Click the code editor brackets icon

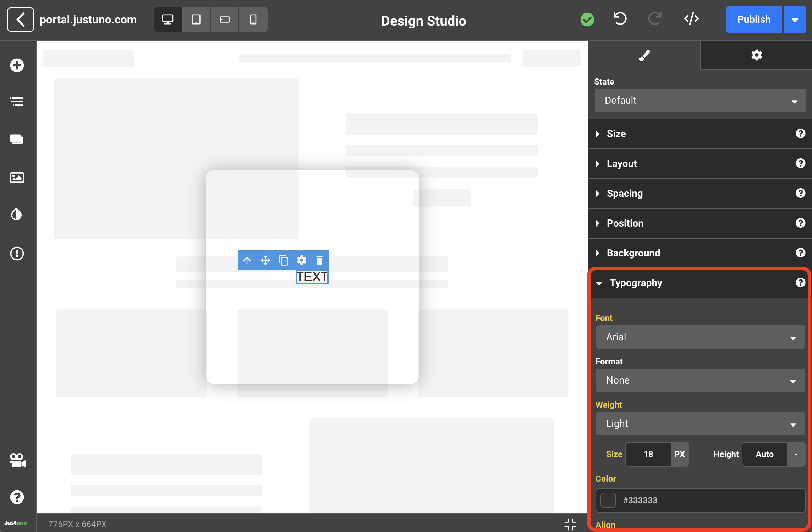point(691,19)
